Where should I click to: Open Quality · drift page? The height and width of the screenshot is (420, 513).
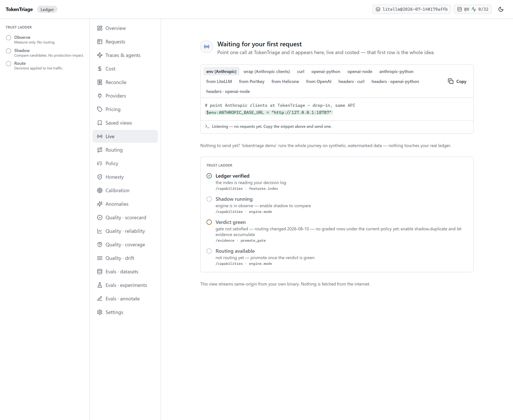(125, 258)
